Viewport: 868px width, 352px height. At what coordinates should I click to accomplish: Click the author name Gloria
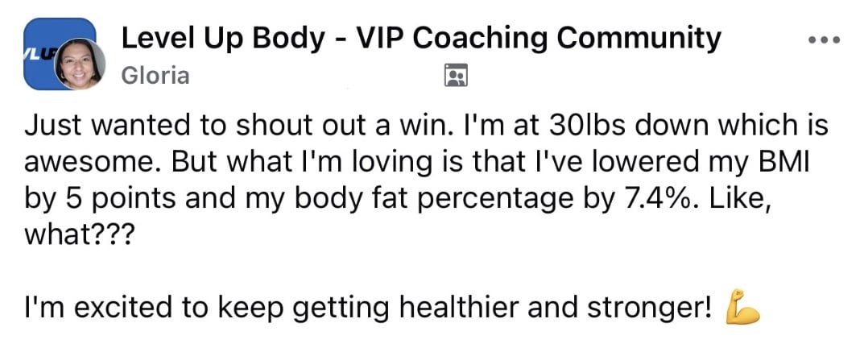coord(155,76)
